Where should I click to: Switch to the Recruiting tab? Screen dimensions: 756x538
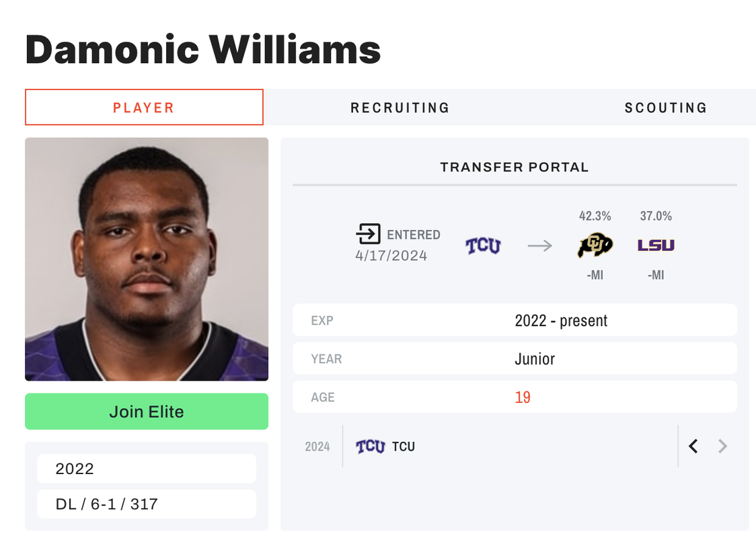click(x=400, y=108)
